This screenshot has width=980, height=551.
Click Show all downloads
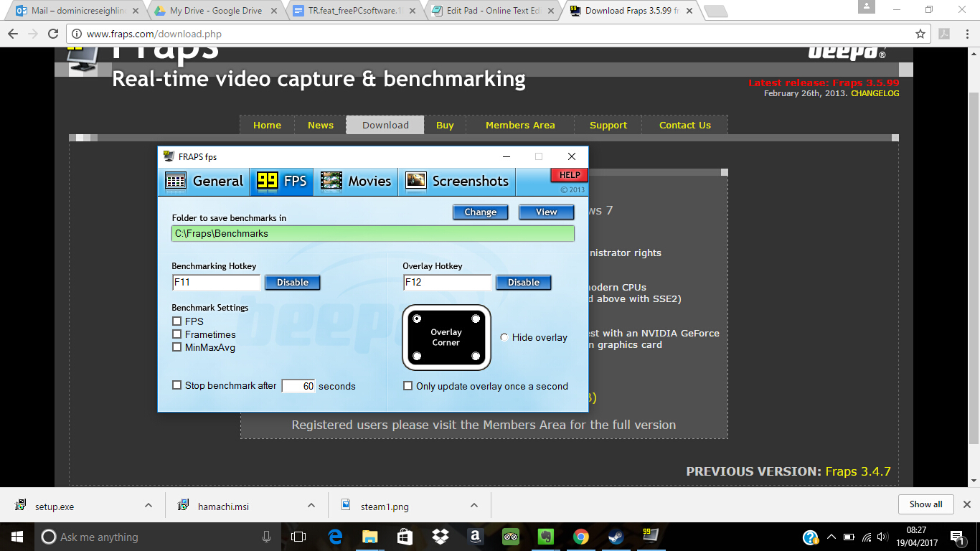point(925,504)
